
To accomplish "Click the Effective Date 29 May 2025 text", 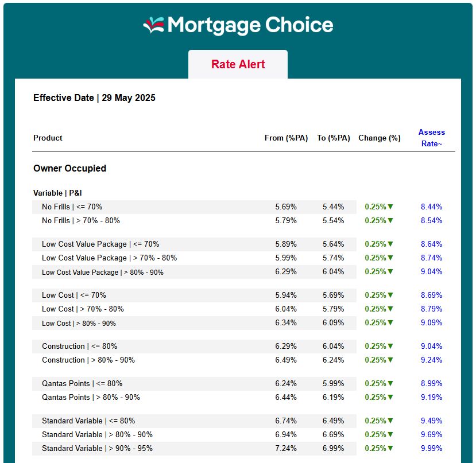I will click(94, 98).
